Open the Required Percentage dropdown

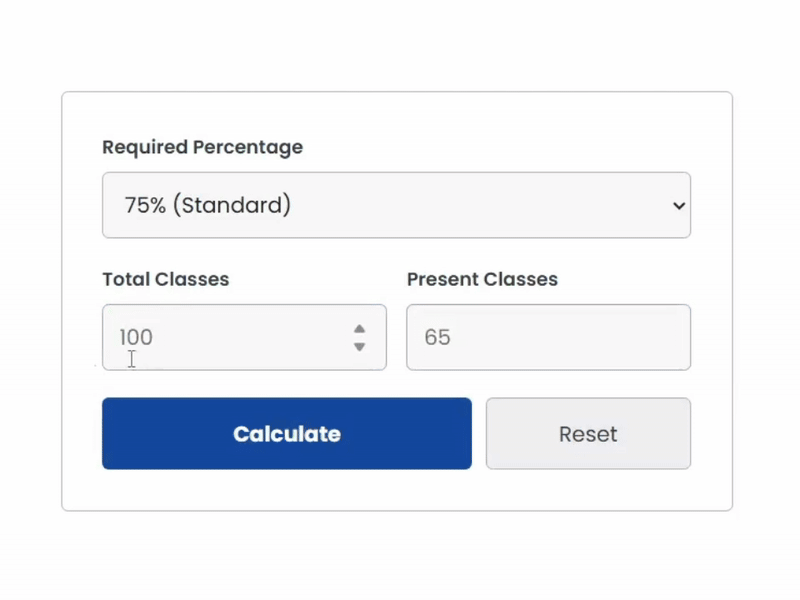396,205
